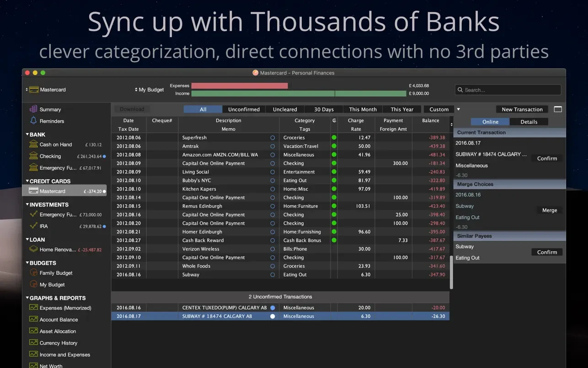Switch to the Details tab

[529, 122]
